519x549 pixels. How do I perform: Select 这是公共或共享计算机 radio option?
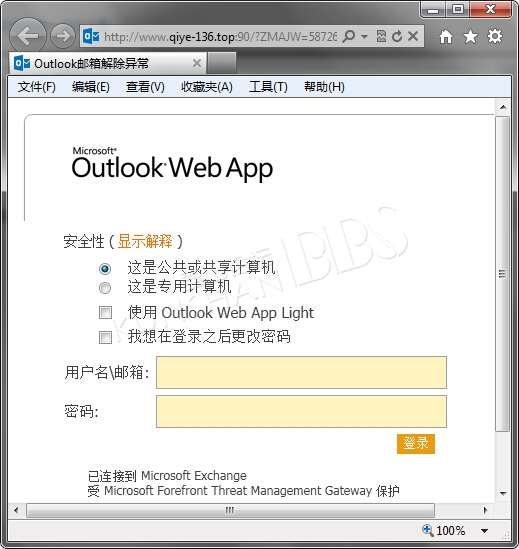click(105, 269)
